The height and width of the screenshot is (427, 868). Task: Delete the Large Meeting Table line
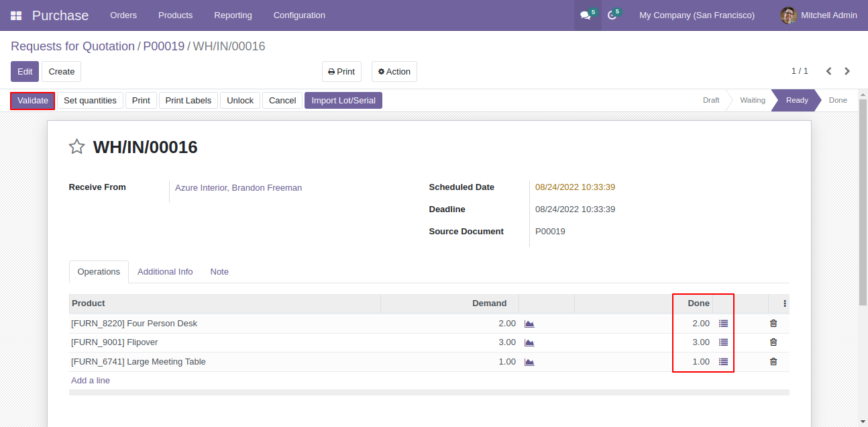pos(773,362)
